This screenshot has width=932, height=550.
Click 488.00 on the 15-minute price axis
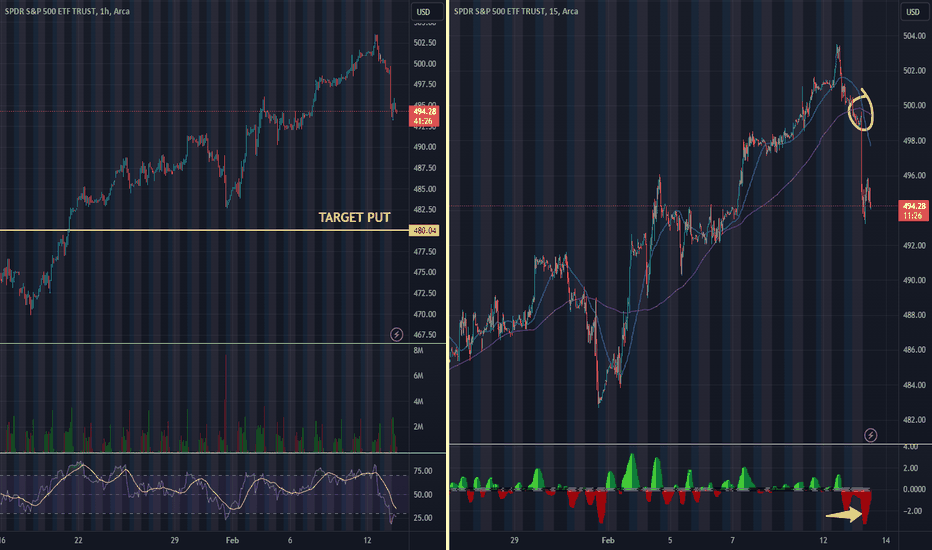click(x=914, y=315)
